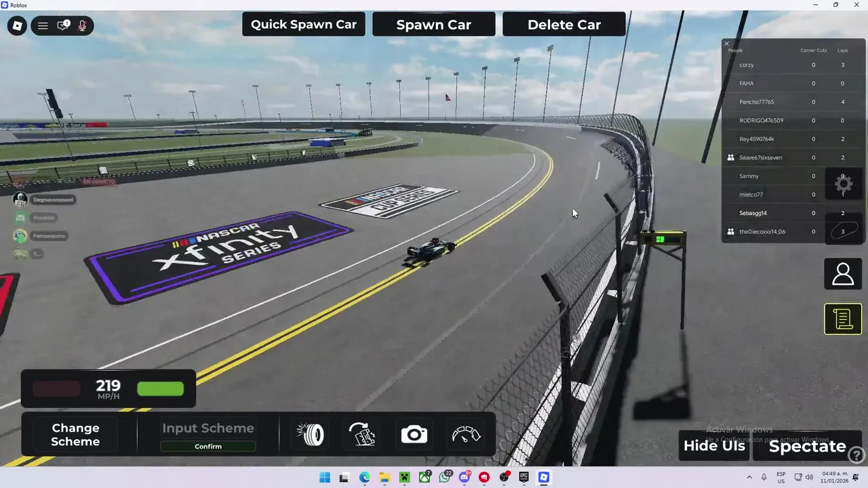Viewport: 868px width, 488px height.
Task: Select the Corner Cuts column header
Action: [x=814, y=50]
